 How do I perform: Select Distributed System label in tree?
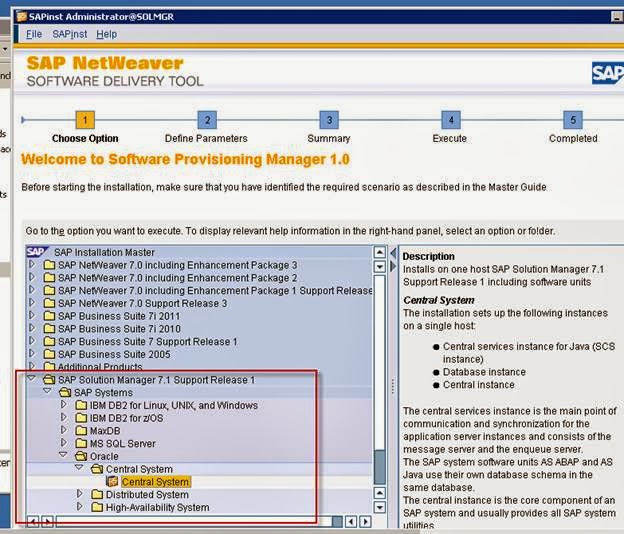coord(147,495)
